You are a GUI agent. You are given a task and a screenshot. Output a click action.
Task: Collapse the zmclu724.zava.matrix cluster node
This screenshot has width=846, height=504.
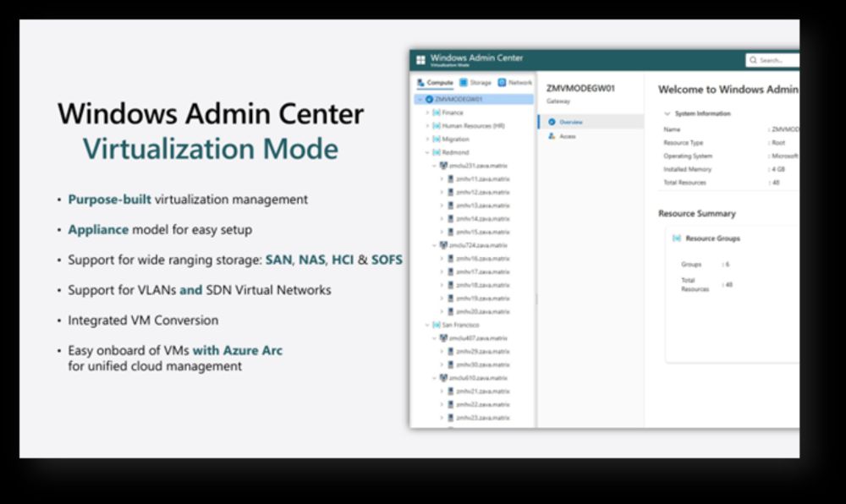pos(434,245)
